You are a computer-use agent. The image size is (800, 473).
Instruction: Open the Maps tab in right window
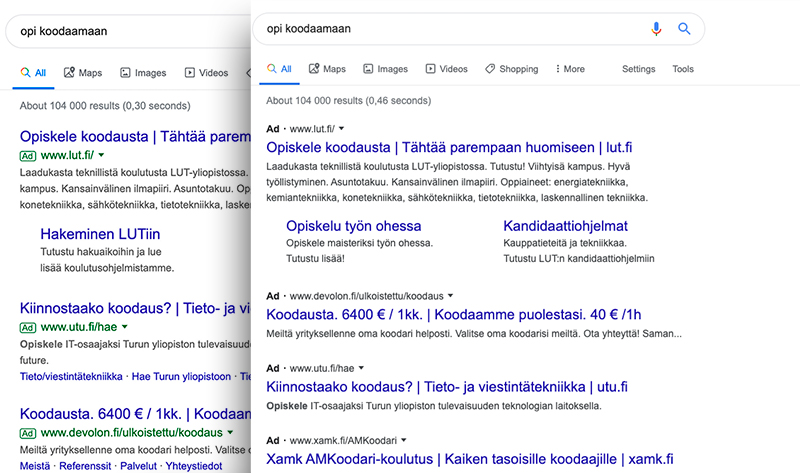click(x=327, y=69)
